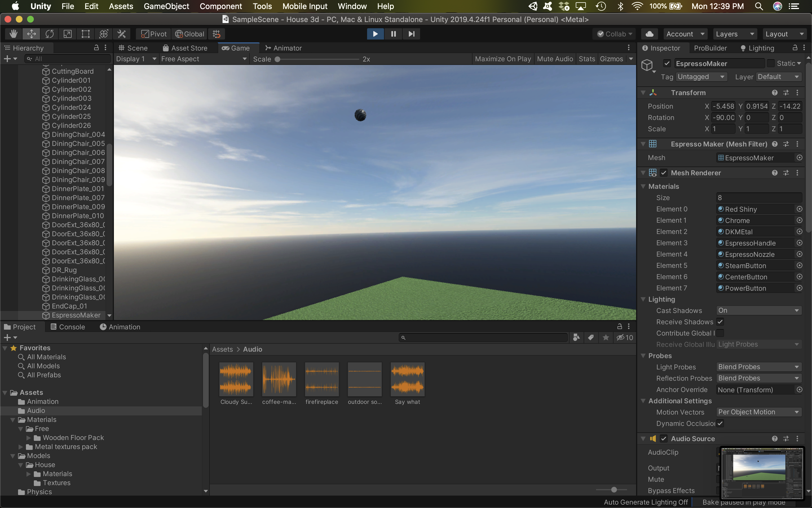Image resolution: width=812 pixels, height=508 pixels.
Task: Toggle grid snapping icon in toolbar
Action: point(217,34)
